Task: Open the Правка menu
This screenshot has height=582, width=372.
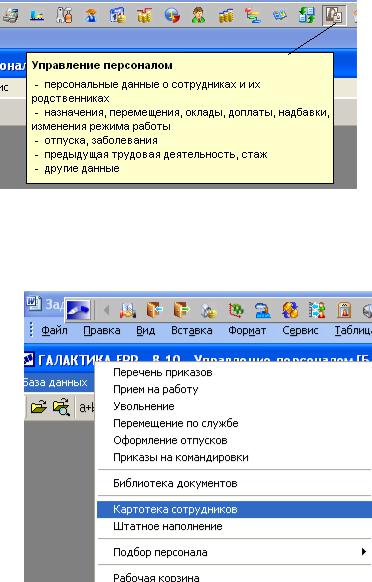Action: [102, 330]
